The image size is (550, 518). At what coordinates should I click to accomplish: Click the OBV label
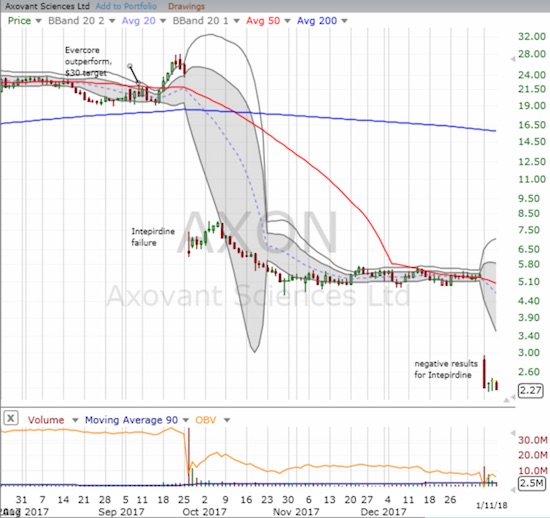[x=206, y=420]
